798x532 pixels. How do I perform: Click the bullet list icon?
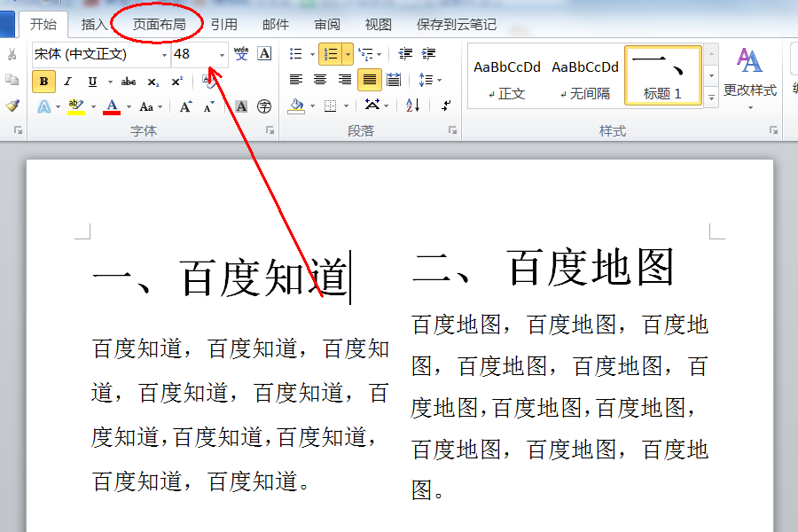[295, 53]
